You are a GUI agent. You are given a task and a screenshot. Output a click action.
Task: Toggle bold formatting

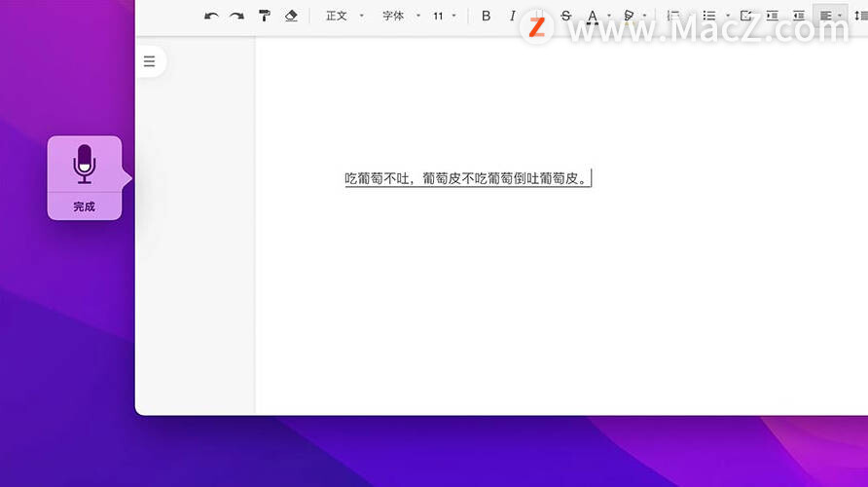[x=486, y=16]
